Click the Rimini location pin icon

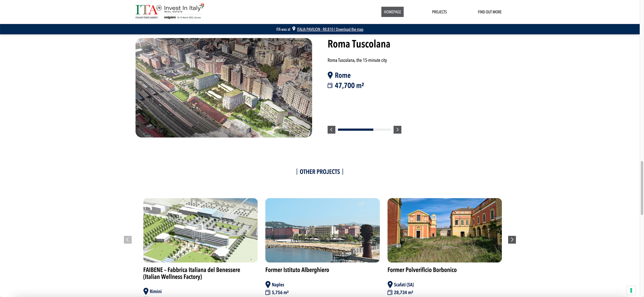click(146, 291)
